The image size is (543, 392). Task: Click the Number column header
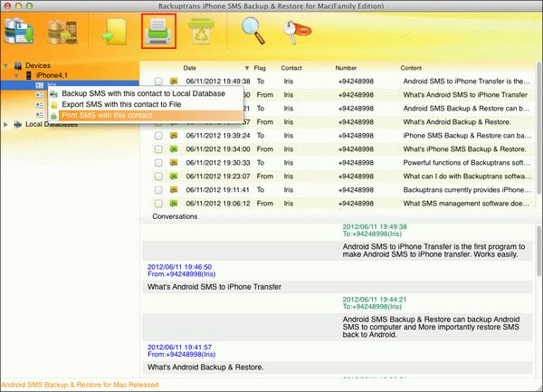346,68
